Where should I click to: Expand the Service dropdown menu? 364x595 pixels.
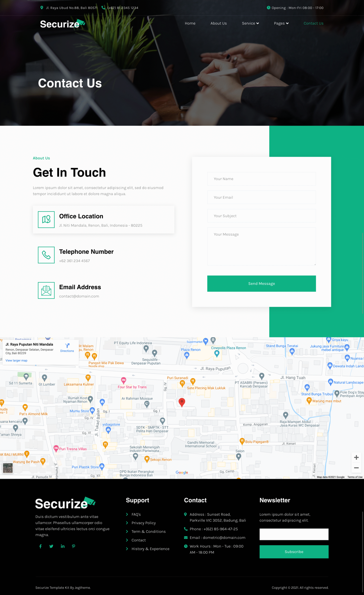pos(250,23)
